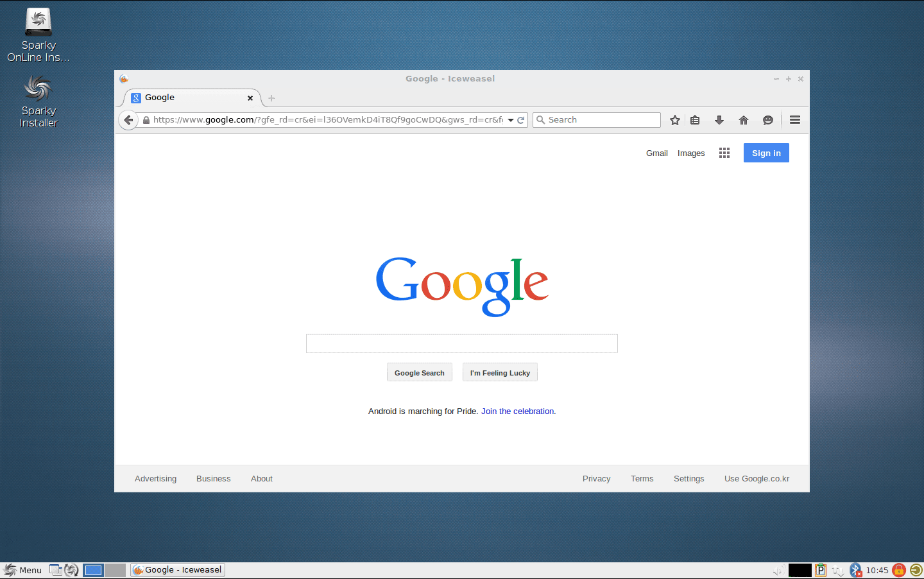Image resolution: width=924 pixels, height=579 pixels.
Task: Close the Google tab
Action: coord(250,98)
